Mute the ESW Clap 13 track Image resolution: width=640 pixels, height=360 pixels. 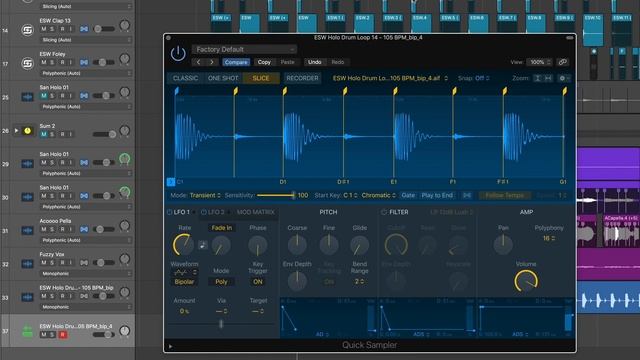[x=44, y=29]
